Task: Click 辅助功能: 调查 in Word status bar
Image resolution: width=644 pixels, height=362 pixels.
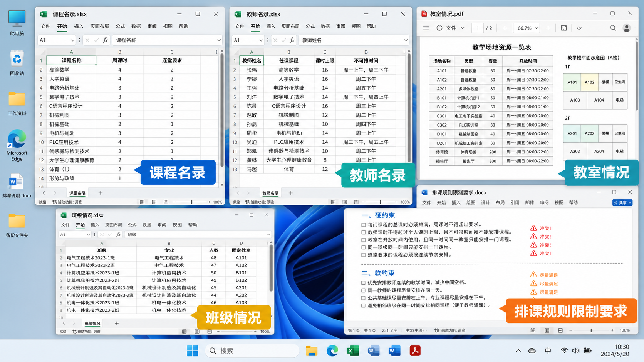Action: point(450,330)
